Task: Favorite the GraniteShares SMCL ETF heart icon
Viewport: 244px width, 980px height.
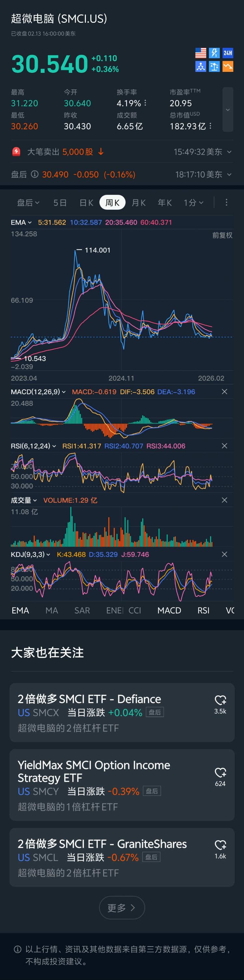Action: pyautogui.click(x=220, y=845)
